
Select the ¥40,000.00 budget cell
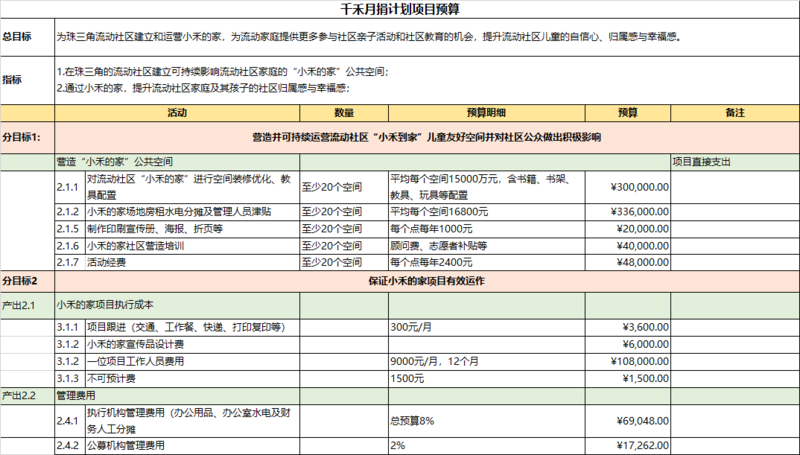(x=628, y=246)
